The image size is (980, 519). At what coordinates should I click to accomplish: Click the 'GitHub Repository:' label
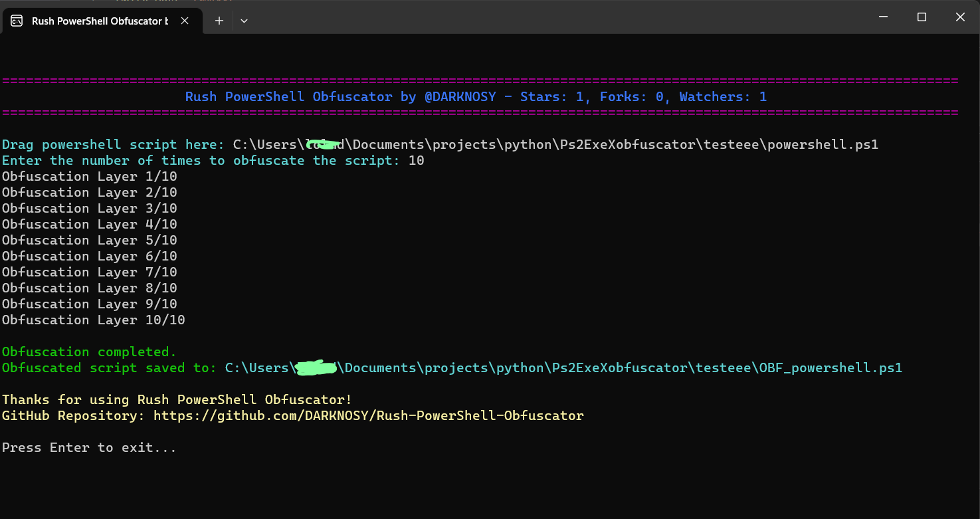[74, 416]
